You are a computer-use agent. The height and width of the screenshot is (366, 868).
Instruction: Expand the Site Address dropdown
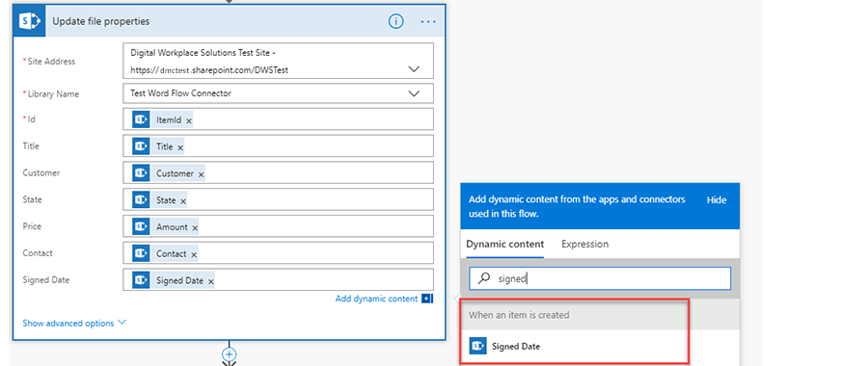point(414,69)
